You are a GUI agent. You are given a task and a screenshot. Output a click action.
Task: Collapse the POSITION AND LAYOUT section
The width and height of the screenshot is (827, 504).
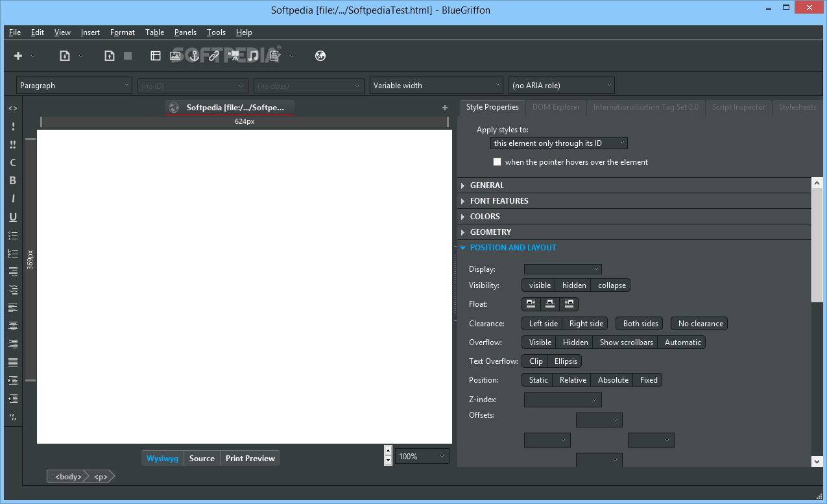[634, 248]
